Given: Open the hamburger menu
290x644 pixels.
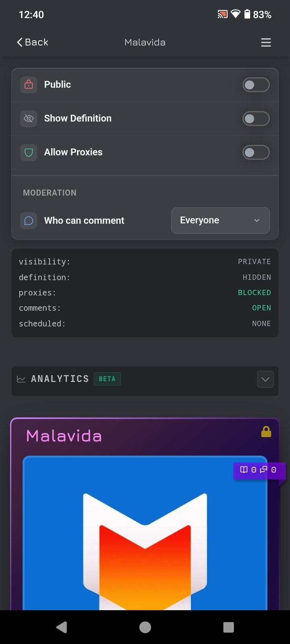Looking at the screenshot, I should (266, 42).
